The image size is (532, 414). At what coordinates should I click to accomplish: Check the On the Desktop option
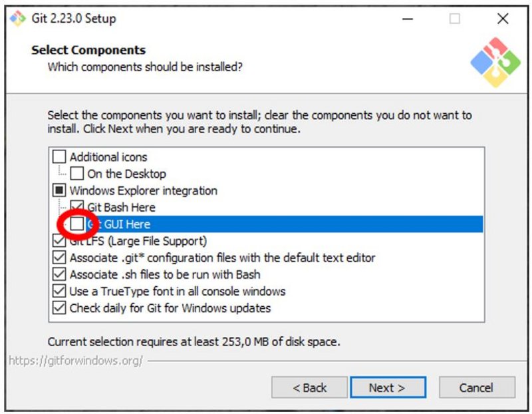click(x=76, y=174)
